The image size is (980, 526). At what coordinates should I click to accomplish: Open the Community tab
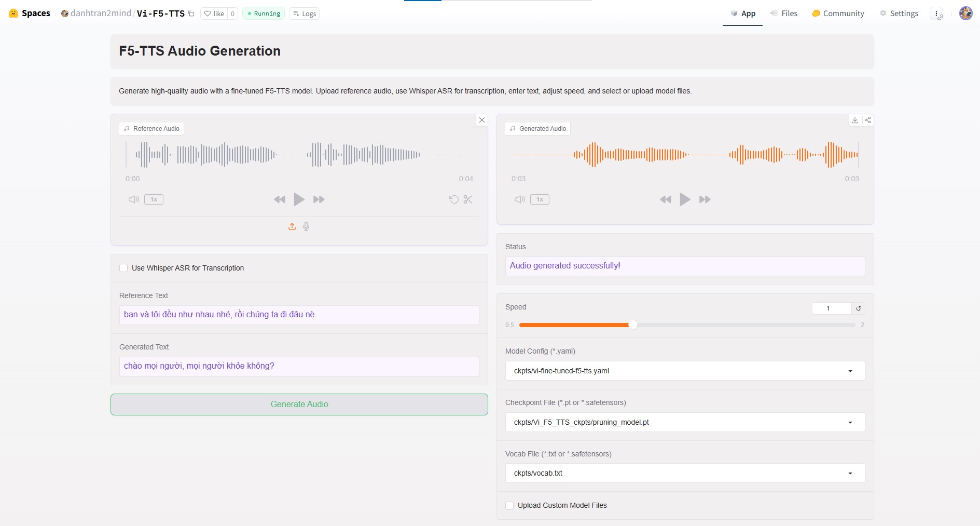tap(838, 14)
